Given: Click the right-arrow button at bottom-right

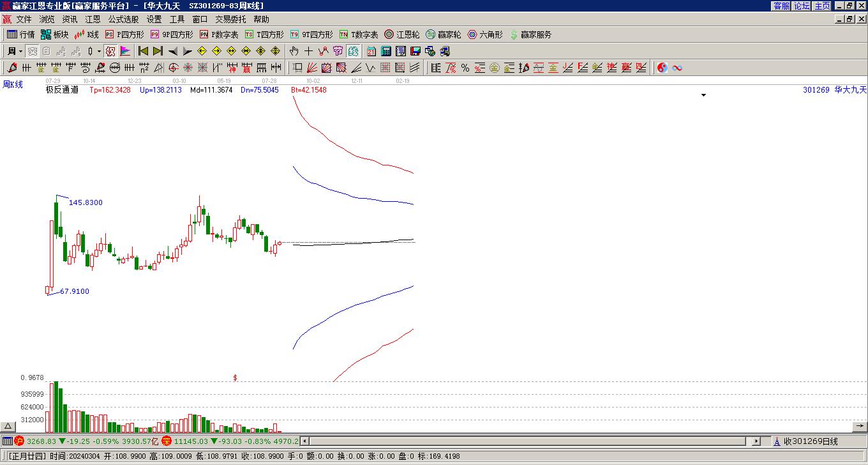Looking at the screenshot, I should tap(860, 427).
